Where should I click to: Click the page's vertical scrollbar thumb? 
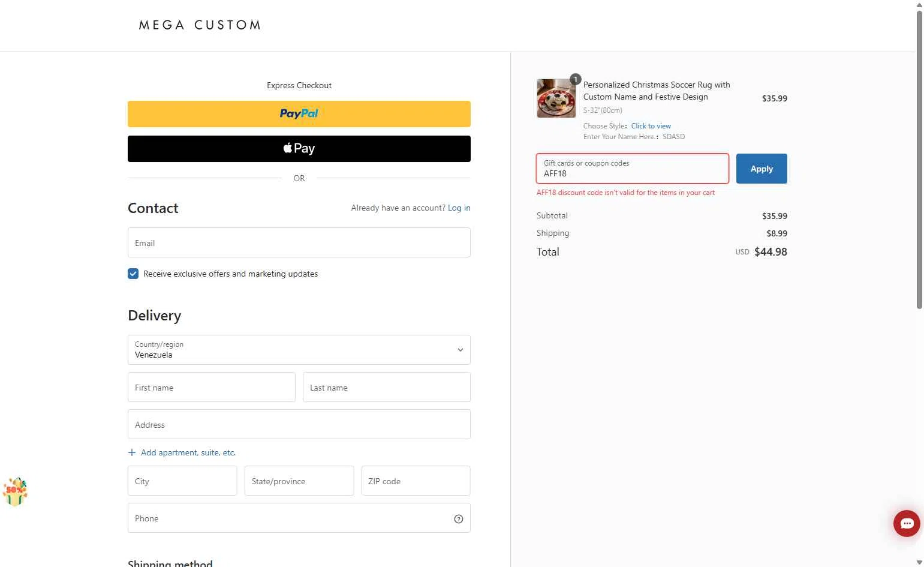919,159
